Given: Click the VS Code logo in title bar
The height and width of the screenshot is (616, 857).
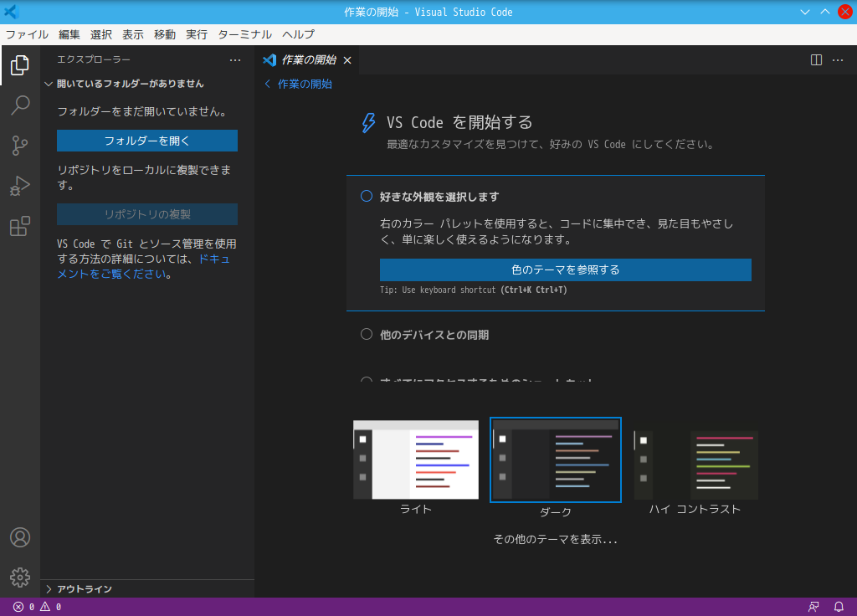Looking at the screenshot, I should [x=11, y=12].
